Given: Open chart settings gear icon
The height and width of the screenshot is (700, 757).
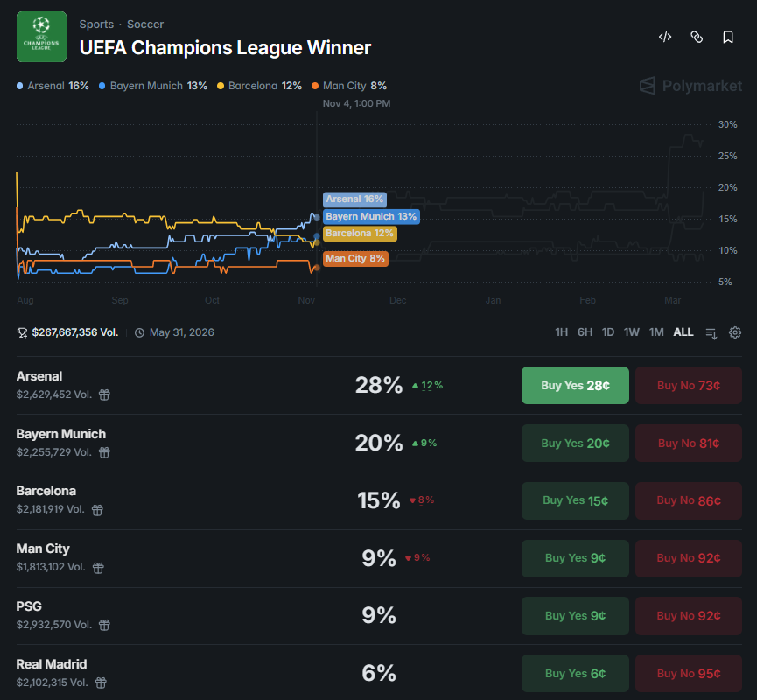Looking at the screenshot, I should [735, 332].
